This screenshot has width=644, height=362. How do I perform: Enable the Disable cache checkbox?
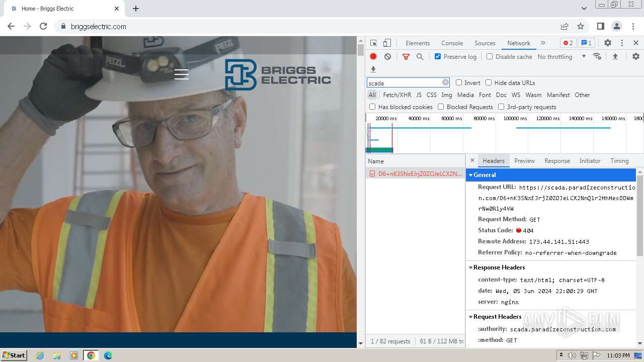point(490,57)
